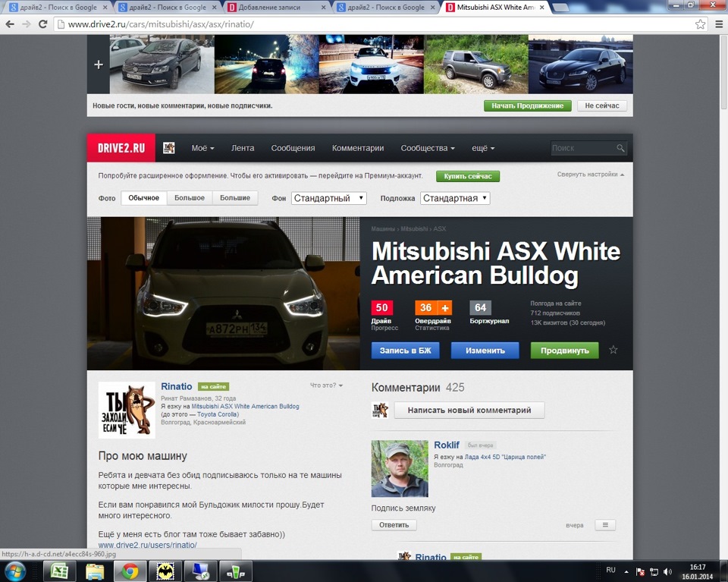Open Jaguar sedan promoted thumbnail
Screen dimensions: 728x582
pyautogui.click(x=580, y=64)
